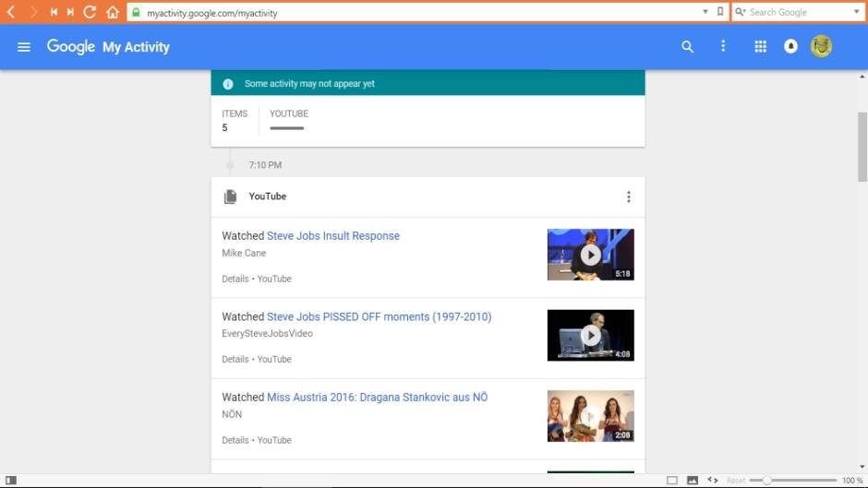The width and height of the screenshot is (868, 488).
Task: Open the hamburger main menu
Action: click(x=24, y=47)
